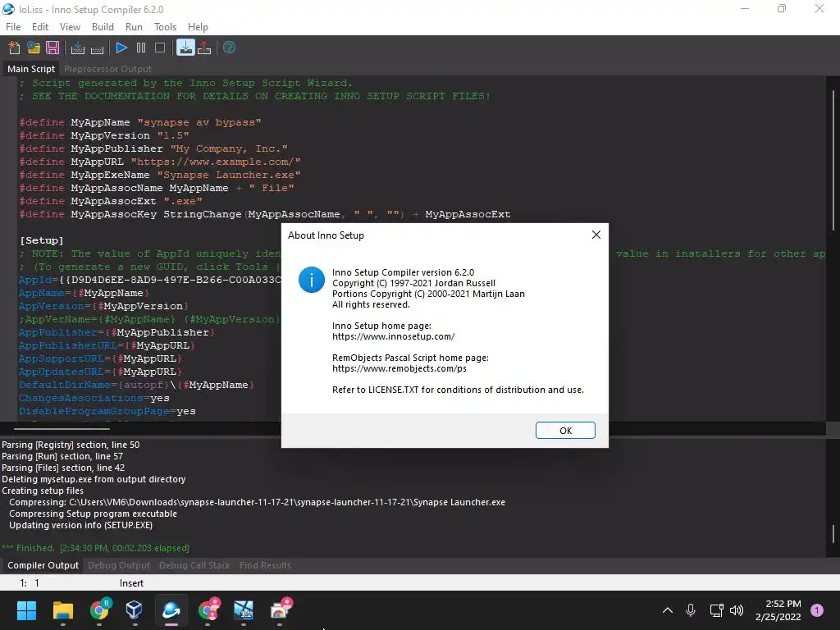Open the File menu
The height and width of the screenshot is (630, 840).
point(13,27)
